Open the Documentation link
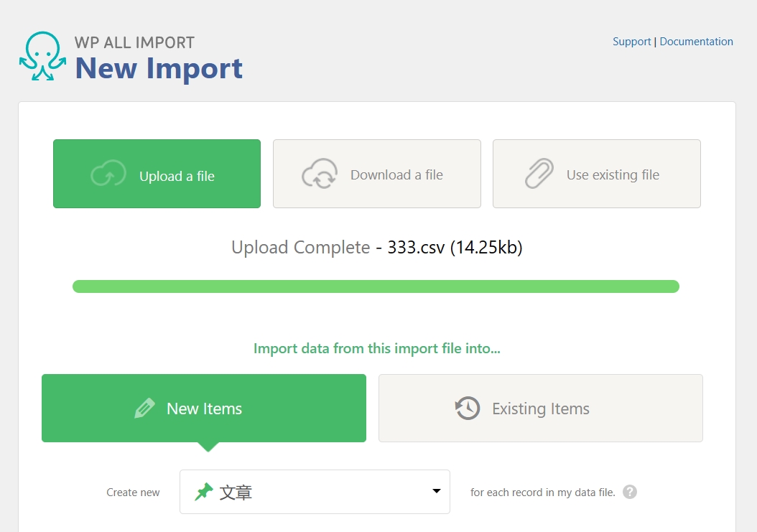 tap(696, 42)
